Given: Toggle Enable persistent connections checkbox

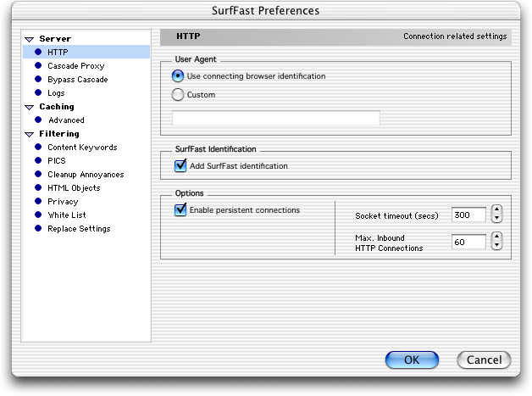Looking at the screenshot, I should point(180,209).
